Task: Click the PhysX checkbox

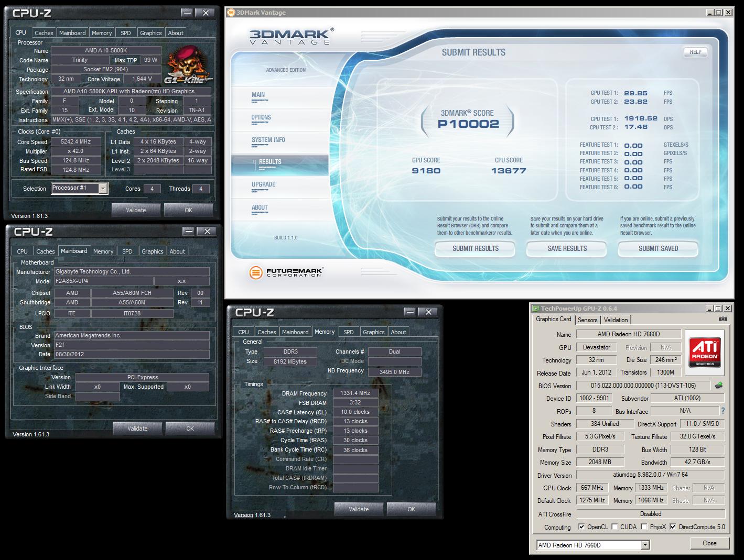Action: tap(644, 527)
